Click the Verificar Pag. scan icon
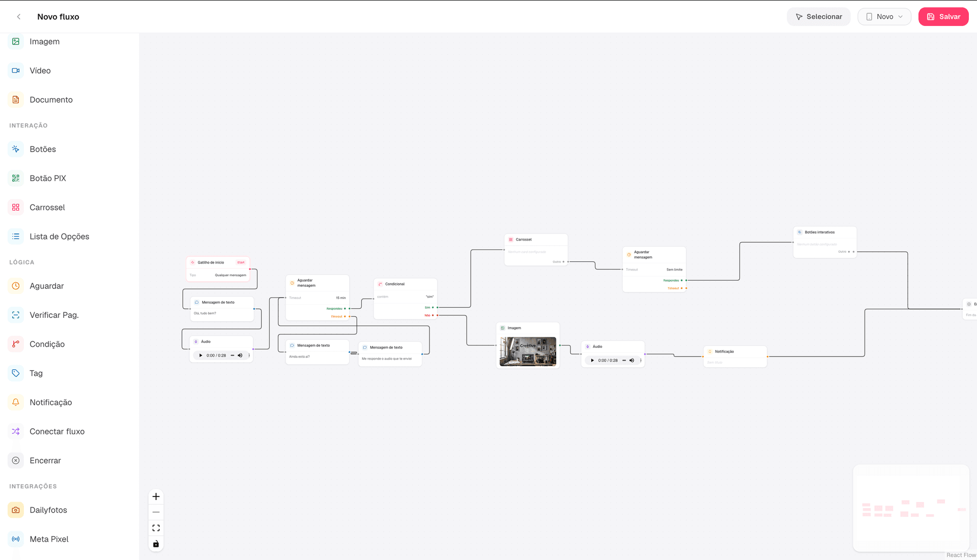Viewport: 977px width, 560px height. 16,315
